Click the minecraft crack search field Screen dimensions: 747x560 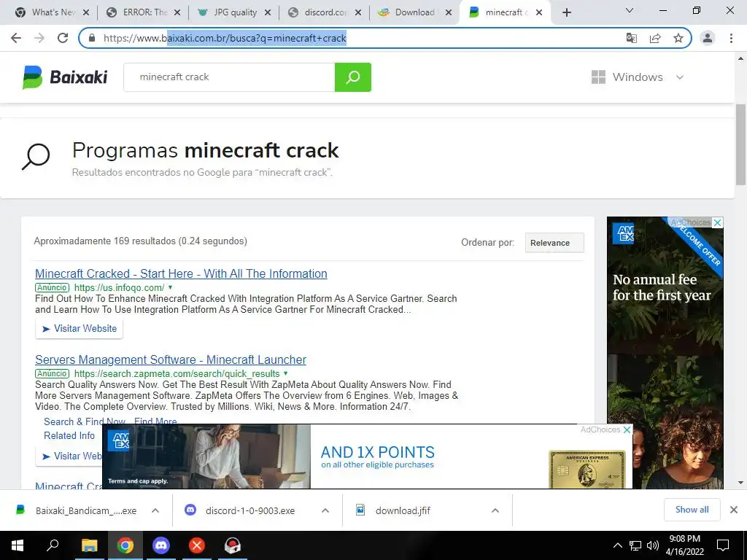point(229,77)
